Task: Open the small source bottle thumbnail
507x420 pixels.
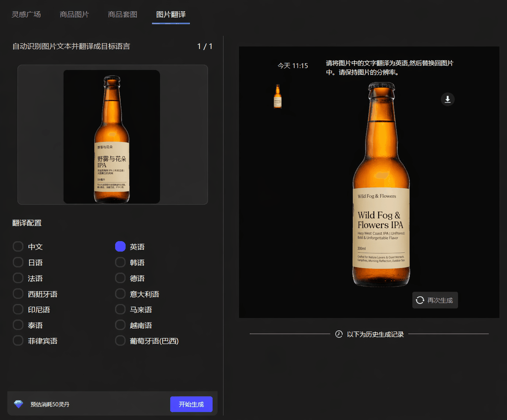Action: pyautogui.click(x=278, y=96)
